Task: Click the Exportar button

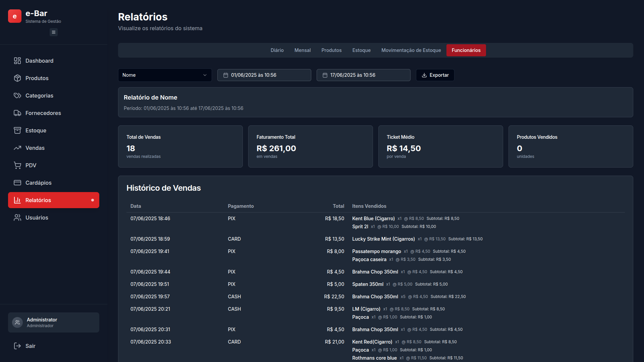Action: [435, 75]
